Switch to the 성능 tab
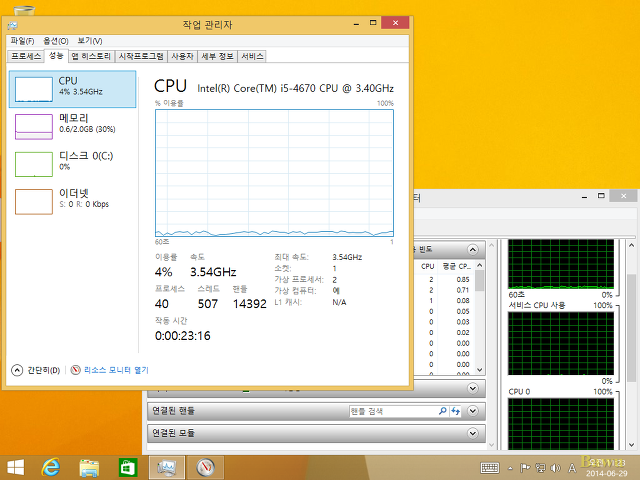Image resolution: width=640 pixels, height=480 pixels. coord(56,56)
